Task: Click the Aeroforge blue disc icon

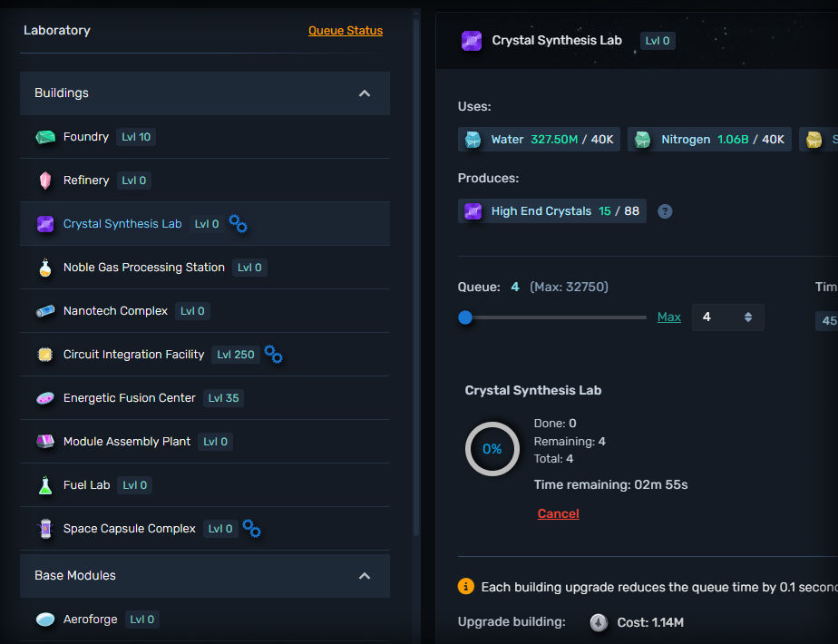Action: click(x=45, y=620)
